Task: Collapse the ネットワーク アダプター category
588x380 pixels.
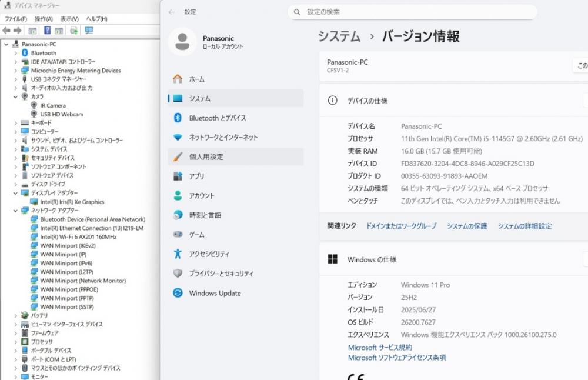Action: coord(15,211)
